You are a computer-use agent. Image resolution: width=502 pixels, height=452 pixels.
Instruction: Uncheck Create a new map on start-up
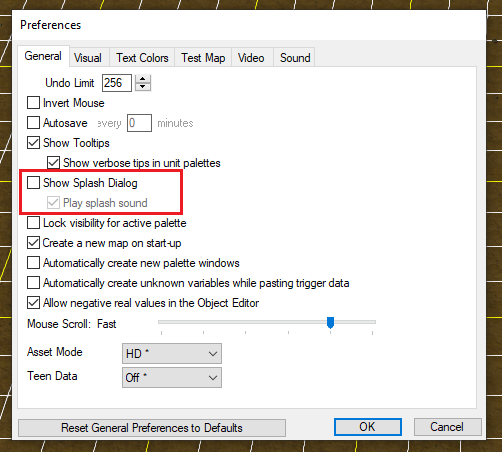[x=33, y=243]
